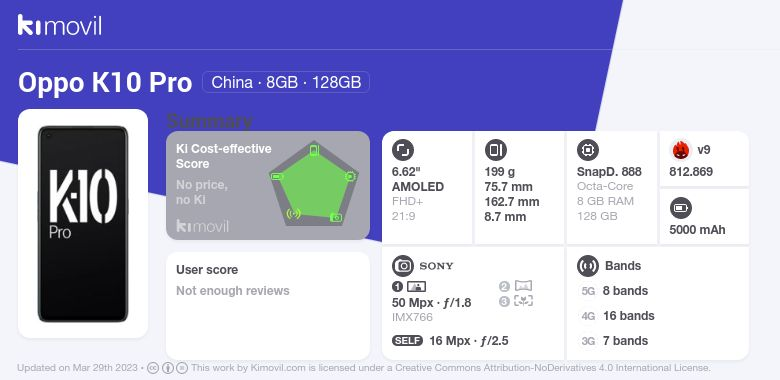Click the User score panel
The image size is (780, 380).
coord(268,306)
